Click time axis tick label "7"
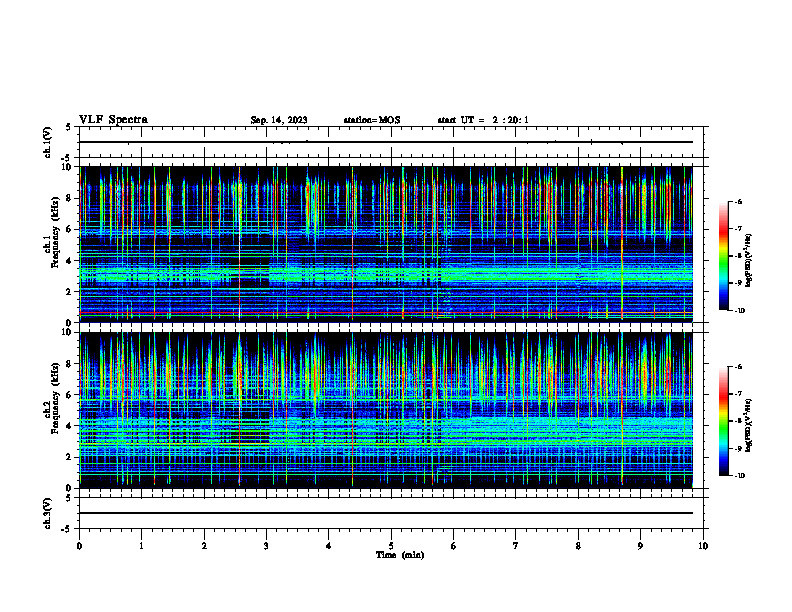The image size is (792, 612). click(x=516, y=546)
